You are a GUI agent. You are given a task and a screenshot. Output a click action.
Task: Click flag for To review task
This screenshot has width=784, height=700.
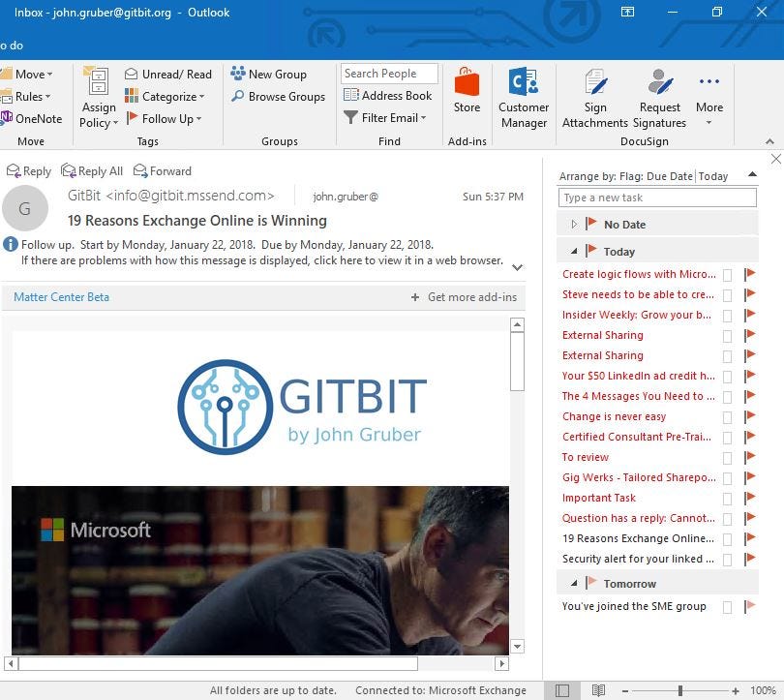[749, 458]
